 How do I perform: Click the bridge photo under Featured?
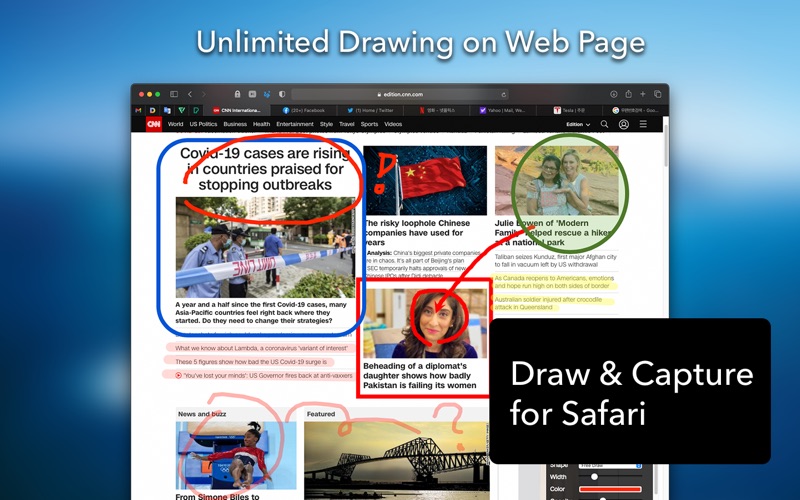click(x=396, y=461)
